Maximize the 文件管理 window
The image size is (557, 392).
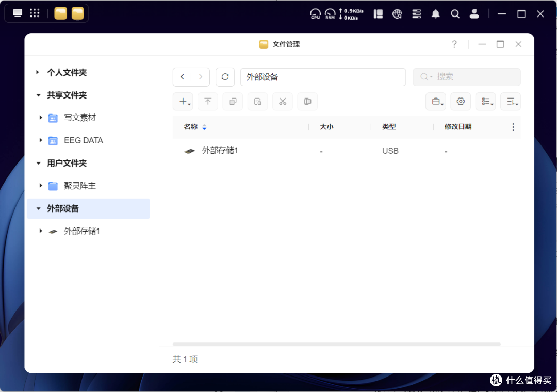(500, 44)
